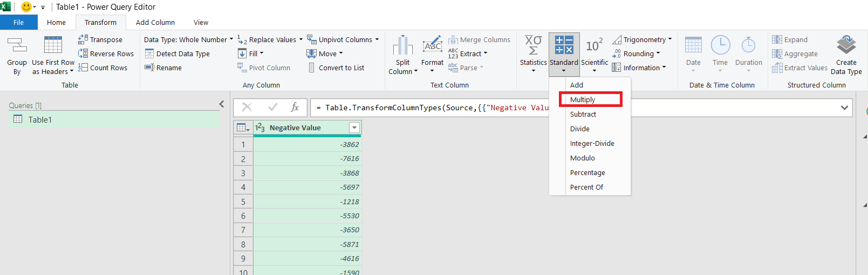Click Pivot Column button

264,68
